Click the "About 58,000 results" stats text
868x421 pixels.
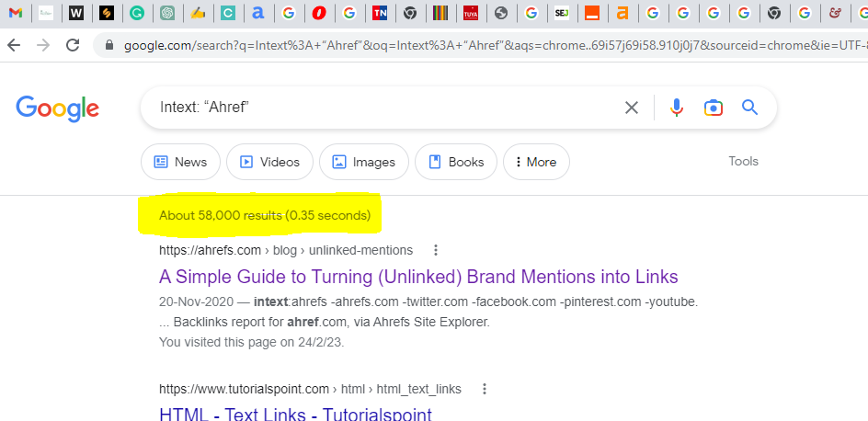coord(265,215)
